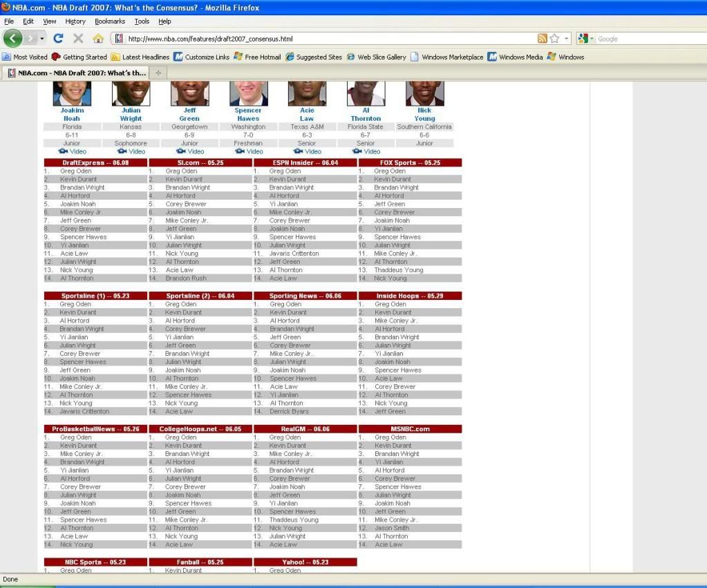Open Getting Started bookmark
The height and width of the screenshot is (588, 707).
[79, 57]
